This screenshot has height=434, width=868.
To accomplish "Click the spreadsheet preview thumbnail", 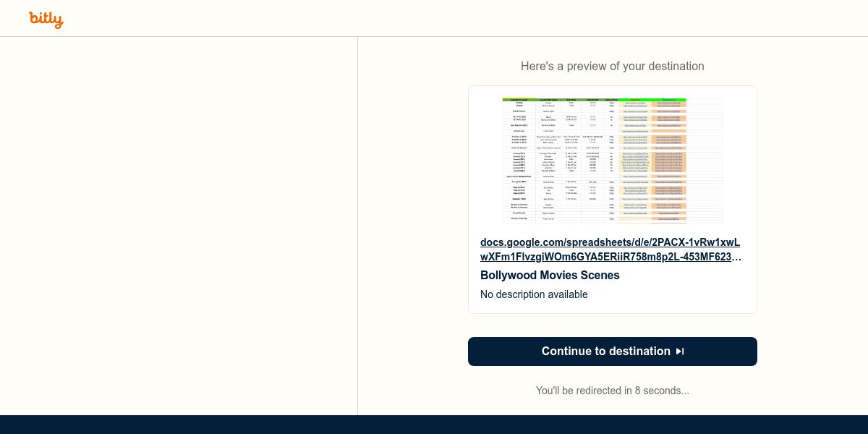I will pyautogui.click(x=613, y=161).
